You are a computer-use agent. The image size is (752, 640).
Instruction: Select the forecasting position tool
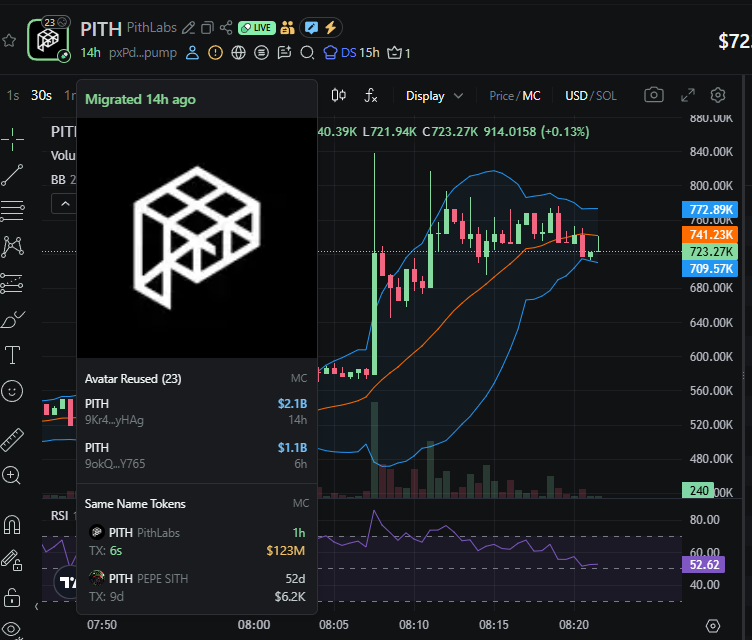tap(12, 283)
